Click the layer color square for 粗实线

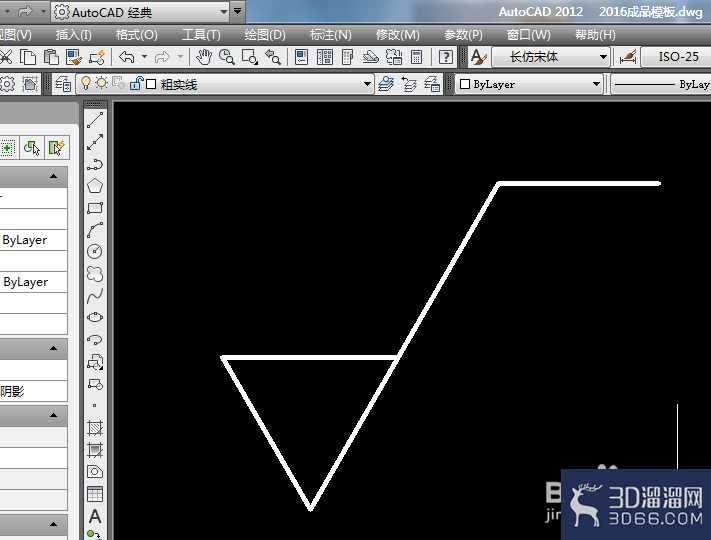151,84
